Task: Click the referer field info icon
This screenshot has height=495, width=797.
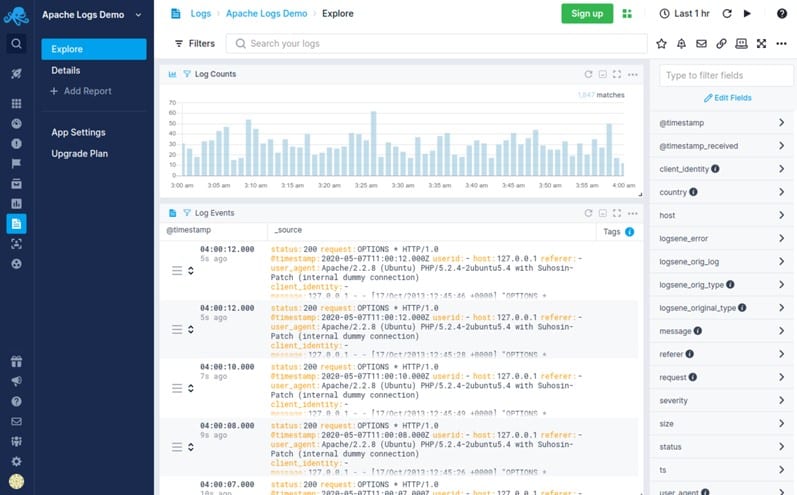Action: 690,354
